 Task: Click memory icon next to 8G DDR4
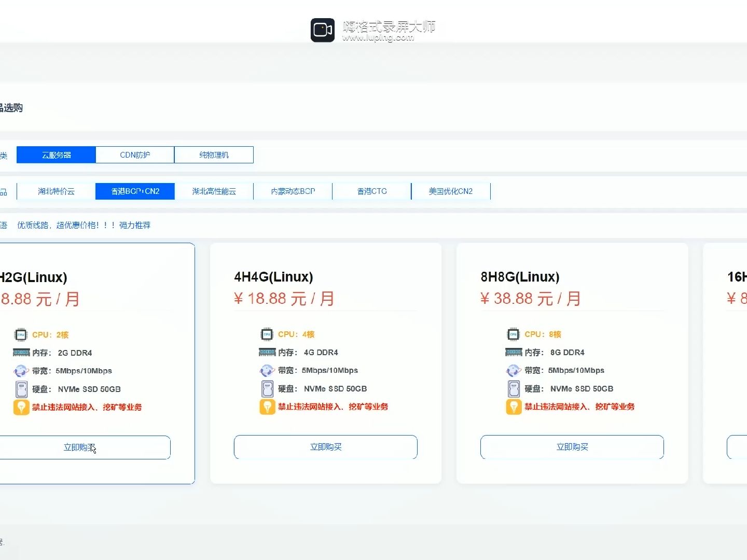click(x=514, y=352)
